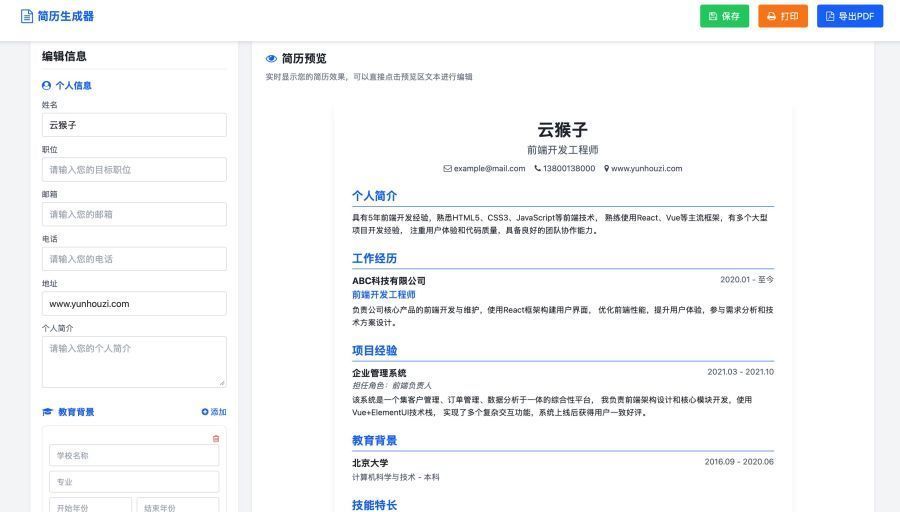This screenshot has height=512, width=900.
Task: Click the role text 担任角色：前端负责人
Action: pyautogui.click(x=391, y=386)
